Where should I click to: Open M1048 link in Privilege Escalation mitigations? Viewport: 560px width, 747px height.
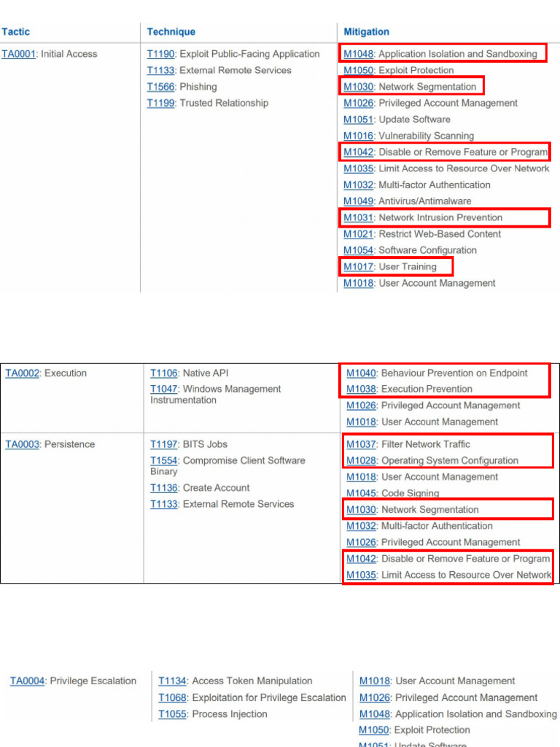coord(375,713)
